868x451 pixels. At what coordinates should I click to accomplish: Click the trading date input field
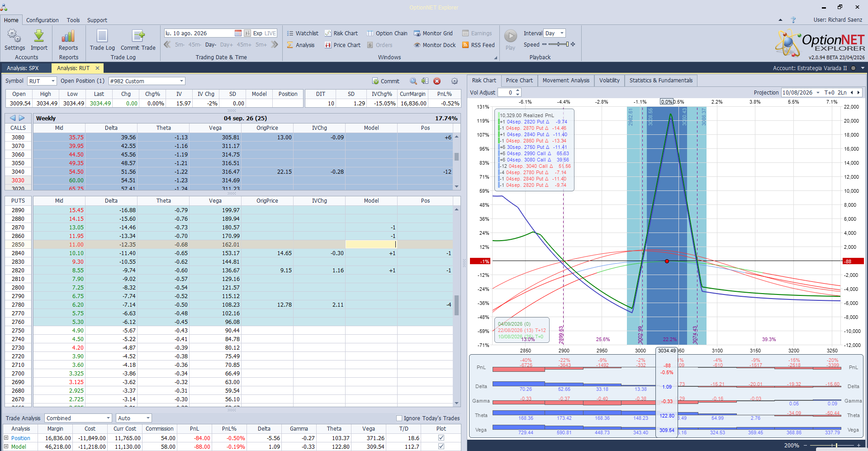[x=199, y=33]
